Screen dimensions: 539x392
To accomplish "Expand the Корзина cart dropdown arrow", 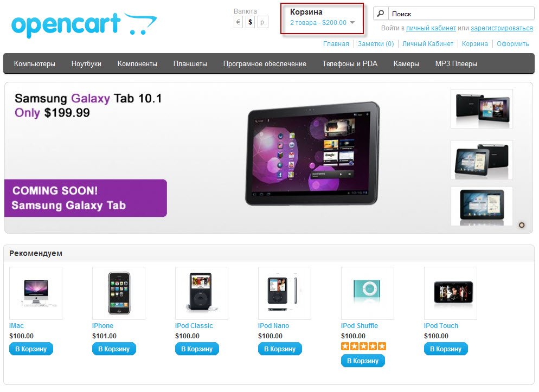I will coord(352,23).
